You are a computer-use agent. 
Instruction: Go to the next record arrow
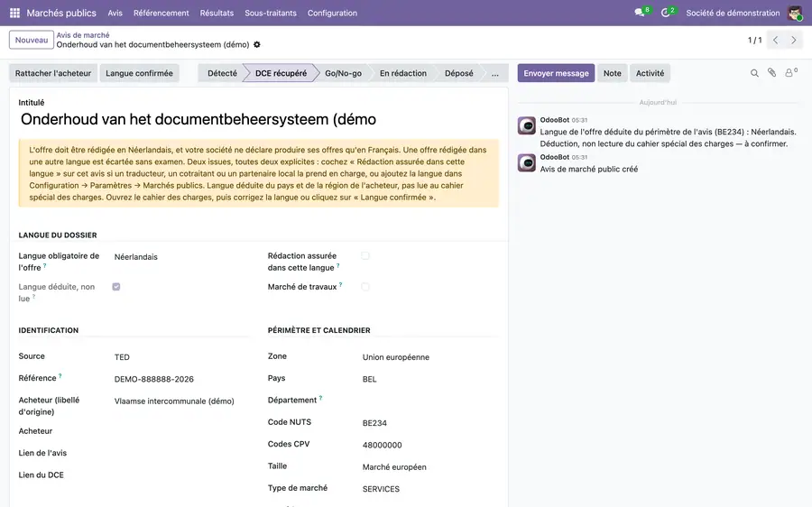pos(793,40)
